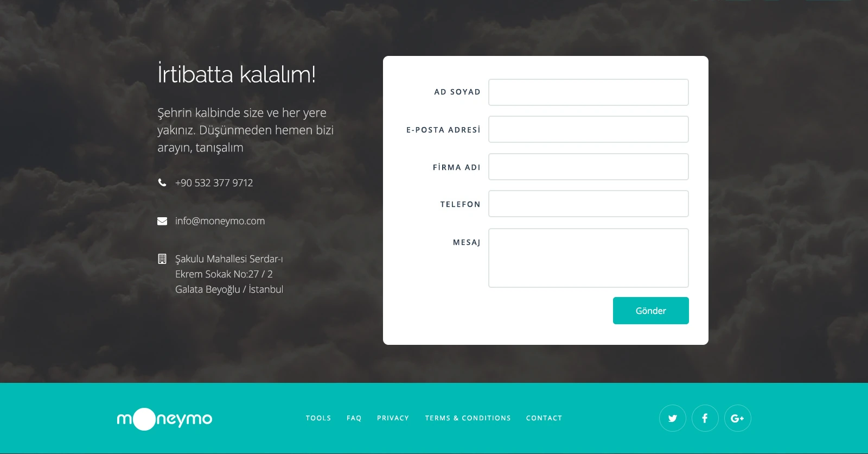The image size is (868, 454).
Task: Open the Privacy footer link
Action: click(x=393, y=418)
